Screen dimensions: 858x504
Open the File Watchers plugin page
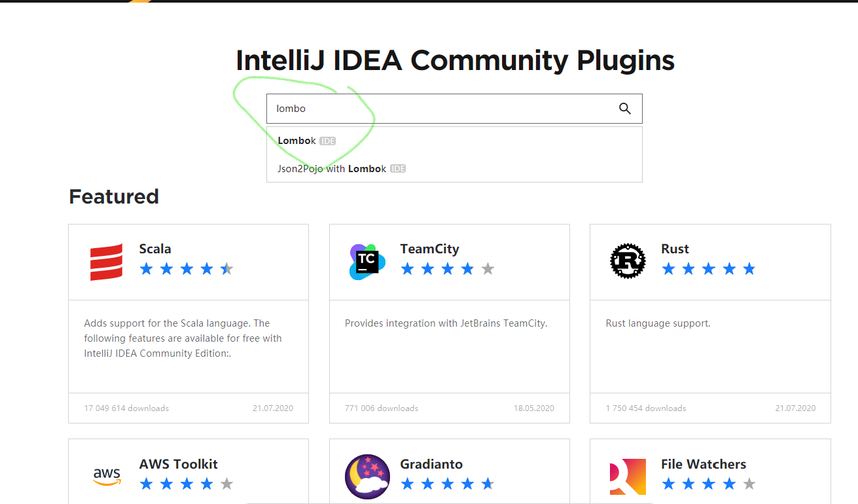point(704,464)
